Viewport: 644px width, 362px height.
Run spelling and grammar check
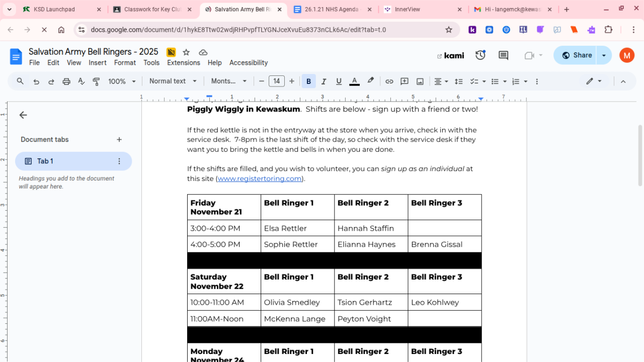pos(82,81)
